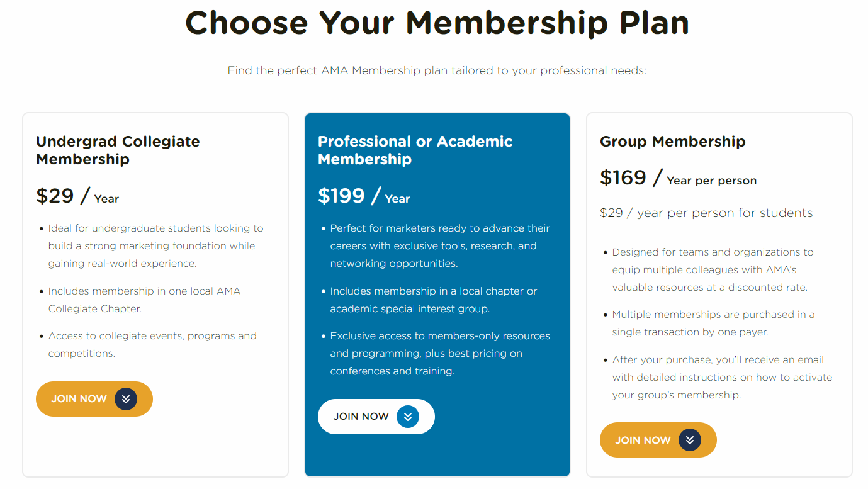The image size is (868, 489).
Task: Click the 'Find the perfect AMA Membership plan' subtitle
Action: click(x=437, y=70)
